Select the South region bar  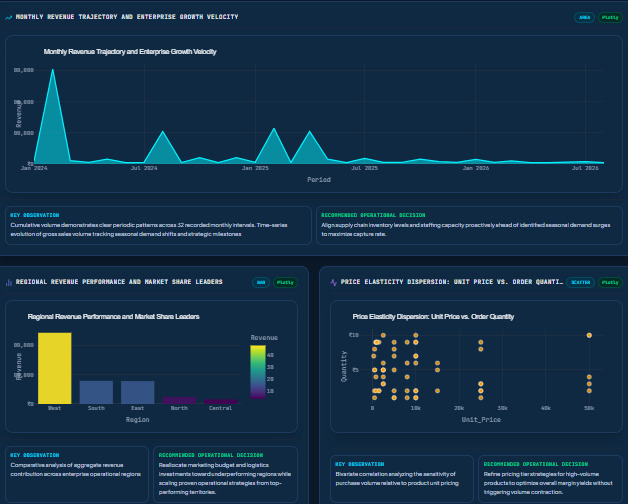96,392
